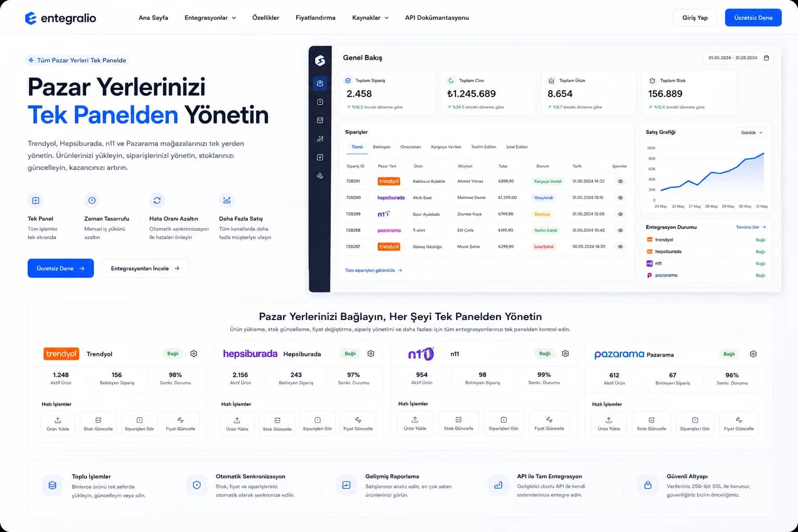798x532 pixels.
Task: Click hepsiburada row in Entegrasyon Durumu
Action: point(706,251)
